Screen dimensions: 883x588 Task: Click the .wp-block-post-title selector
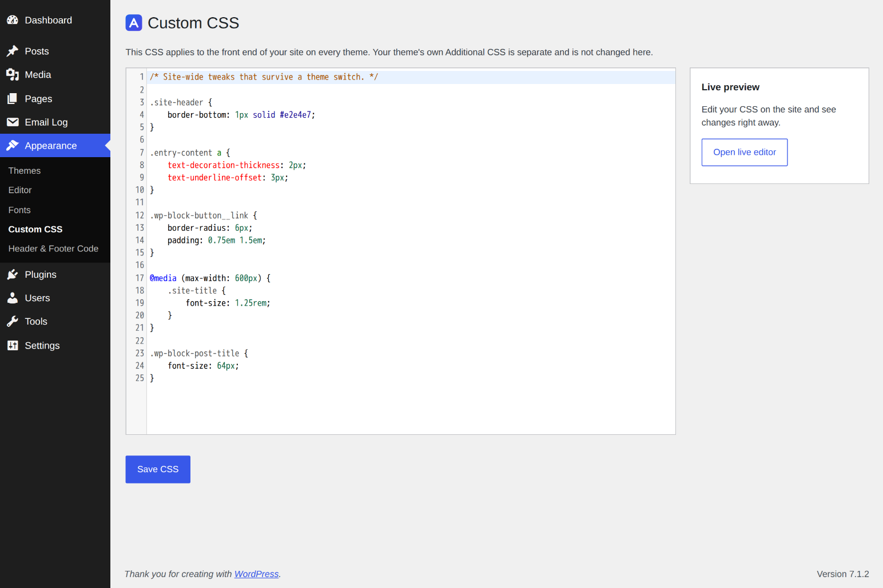click(194, 354)
